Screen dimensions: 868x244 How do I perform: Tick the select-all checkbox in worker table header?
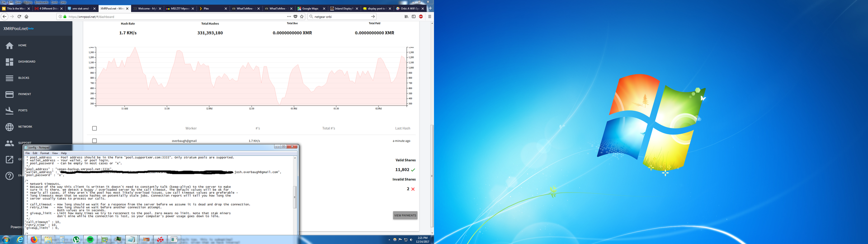[94, 128]
